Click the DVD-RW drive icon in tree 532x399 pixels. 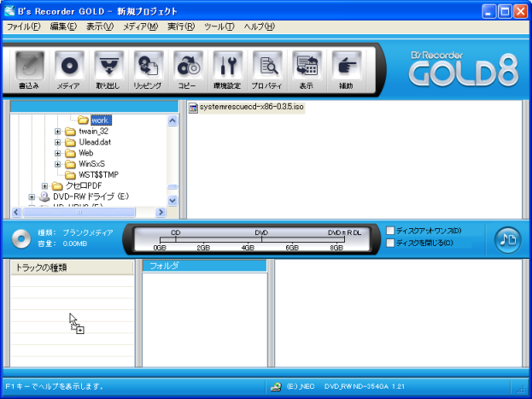44,197
